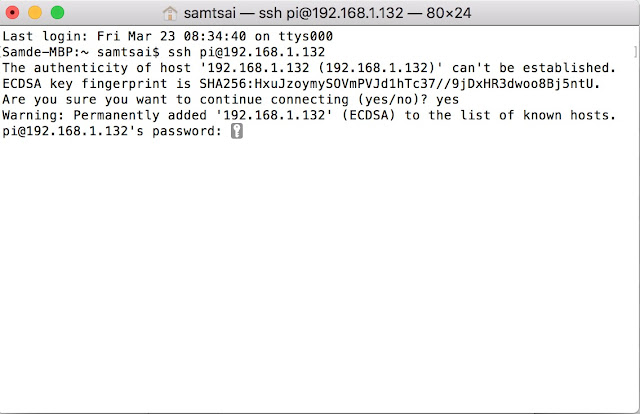This screenshot has width=640, height=414.
Task: Click the Samde-MBP:~ samtsai$ prompt
Action: point(81,52)
